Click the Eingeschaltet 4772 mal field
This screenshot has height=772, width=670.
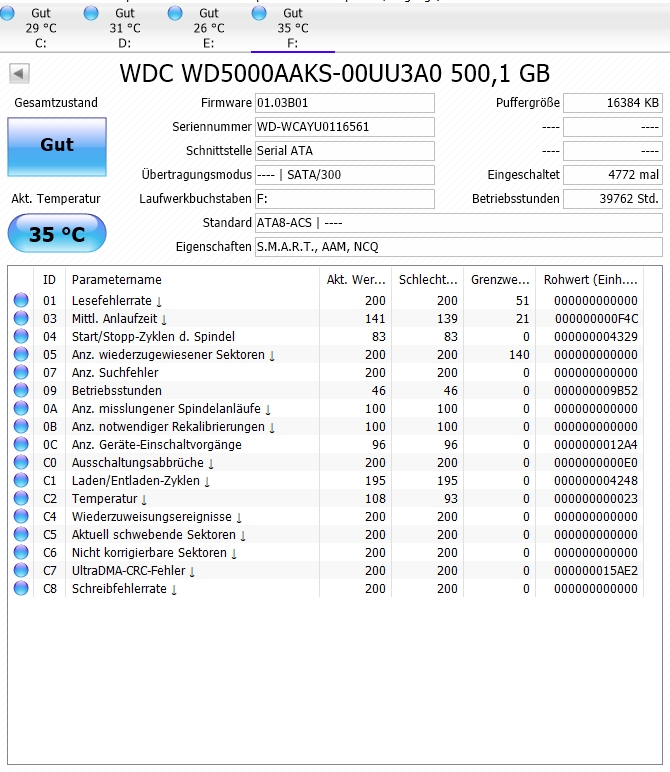(x=613, y=175)
